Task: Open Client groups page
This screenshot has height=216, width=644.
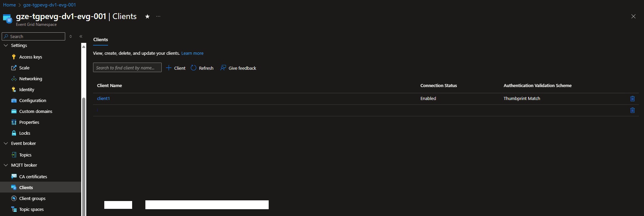Action: click(32, 198)
